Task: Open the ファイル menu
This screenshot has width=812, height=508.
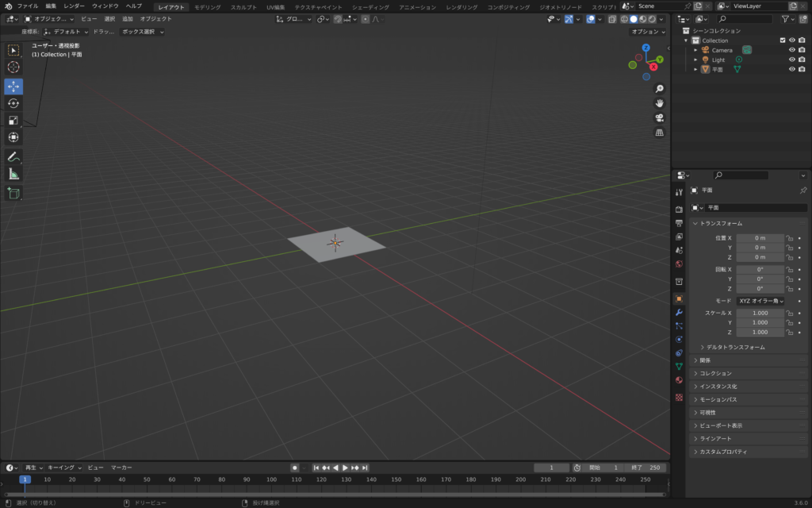Action: pyautogui.click(x=28, y=6)
